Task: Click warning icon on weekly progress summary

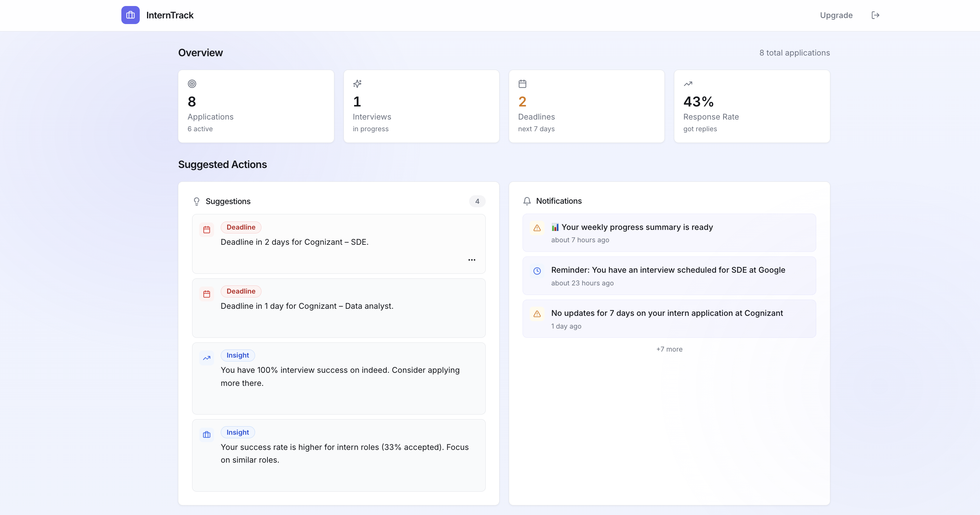Action: 537,228
